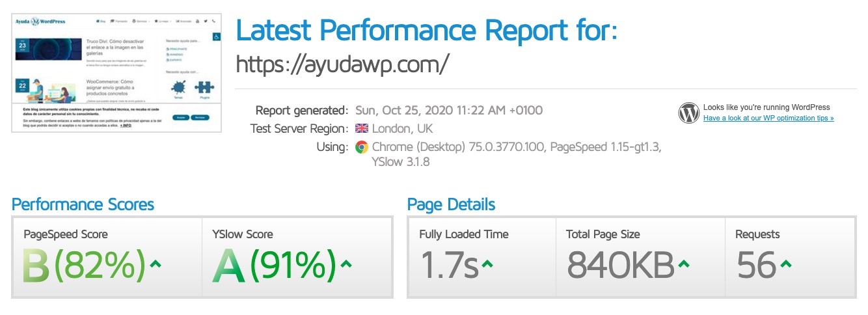Open the ayudawp.com site screenshot thumbnail
This screenshot has width=868, height=315.
click(x=118, y=74)
